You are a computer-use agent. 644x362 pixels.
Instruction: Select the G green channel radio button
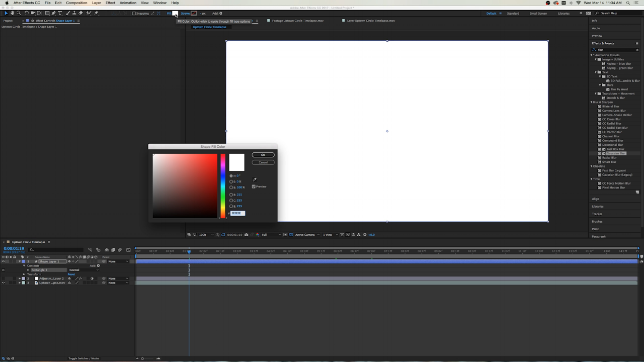coord(231,200)
